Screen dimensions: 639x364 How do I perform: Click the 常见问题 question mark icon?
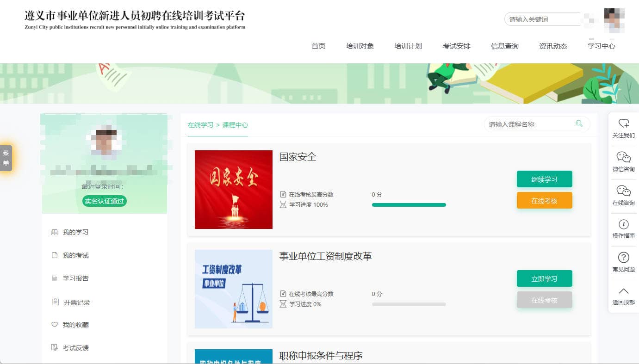623,258
